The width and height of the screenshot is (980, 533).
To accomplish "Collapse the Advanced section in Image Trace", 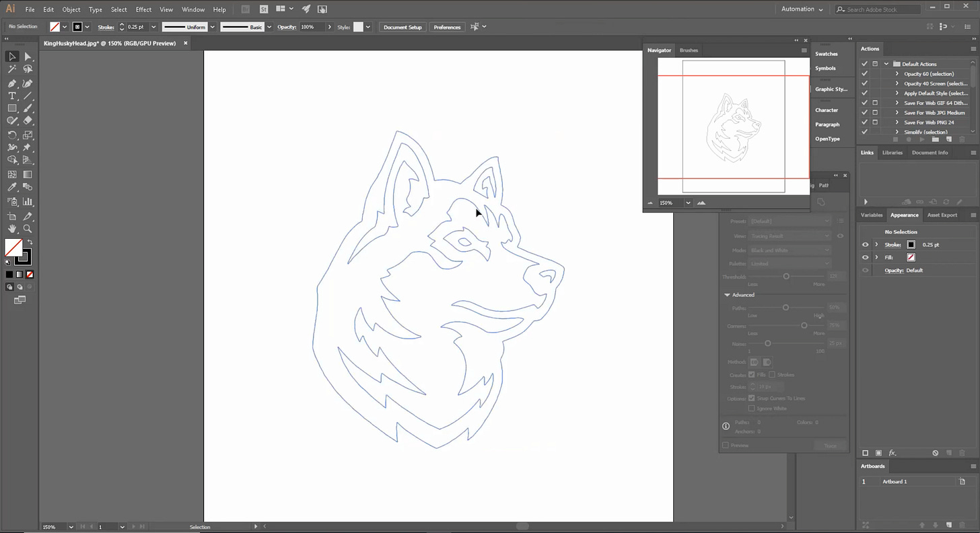I will (x=728, y=295).
